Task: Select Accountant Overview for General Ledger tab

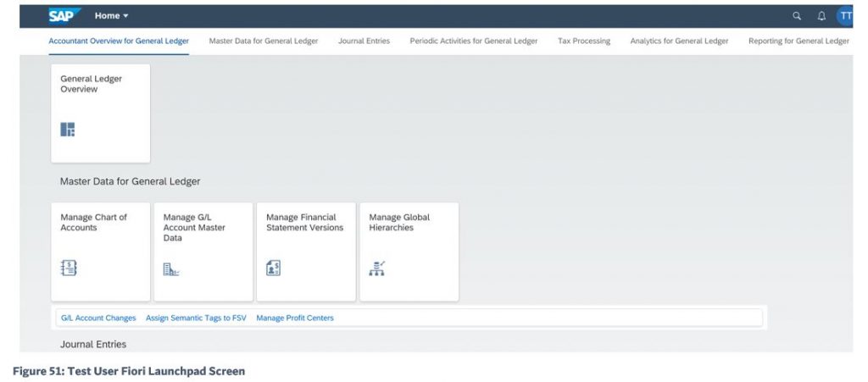Action: (x=119, y=41)
